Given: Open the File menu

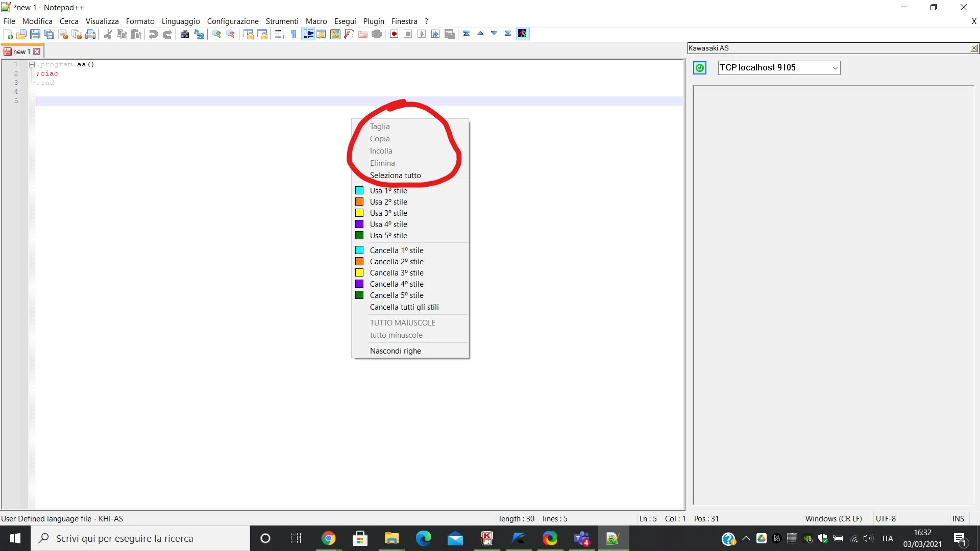Looking at the screenshot, I should click(x=9, y=21).
